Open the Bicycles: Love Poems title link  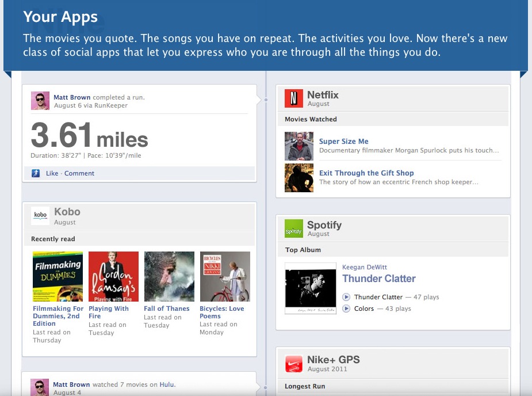pyautogui.click(x=221, y=312)
